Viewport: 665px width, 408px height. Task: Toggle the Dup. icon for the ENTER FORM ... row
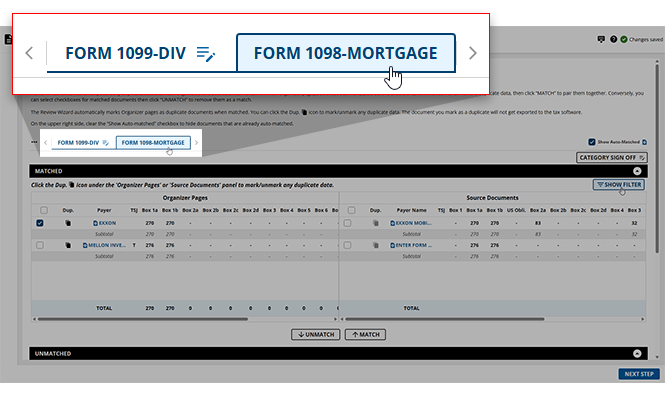coord(375,245)
